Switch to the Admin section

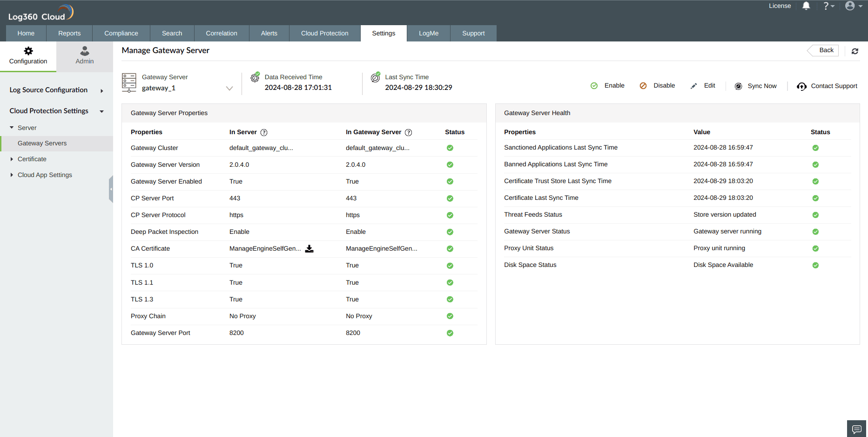(x=84, y=55)
